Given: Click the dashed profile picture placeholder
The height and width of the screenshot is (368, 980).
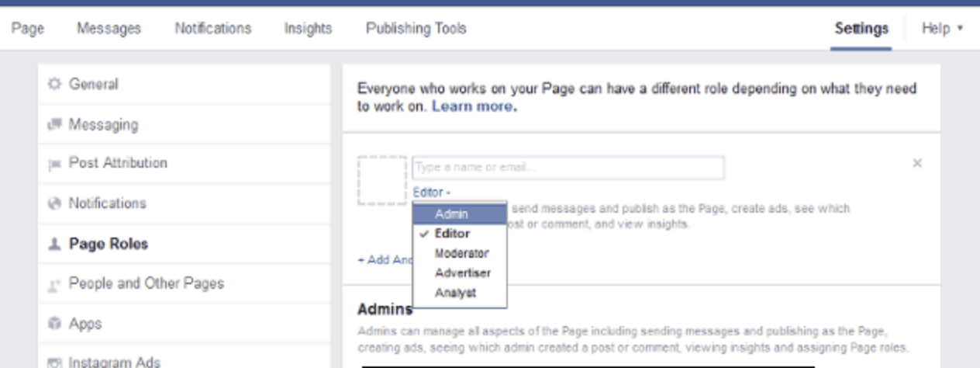Looking at the screenshot, I should click(x=382, y=180).
